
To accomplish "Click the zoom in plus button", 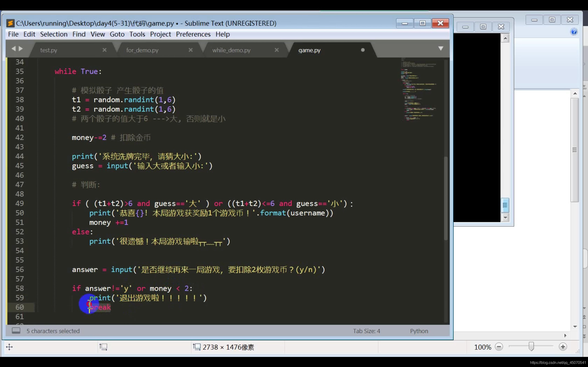I will tap(563, 347).
